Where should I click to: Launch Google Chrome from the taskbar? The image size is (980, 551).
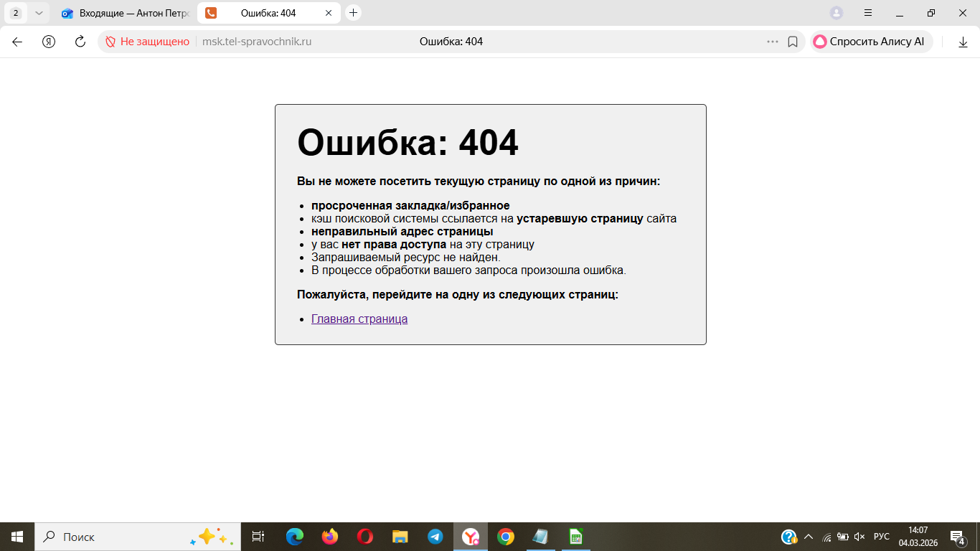[x=506, y=537]
